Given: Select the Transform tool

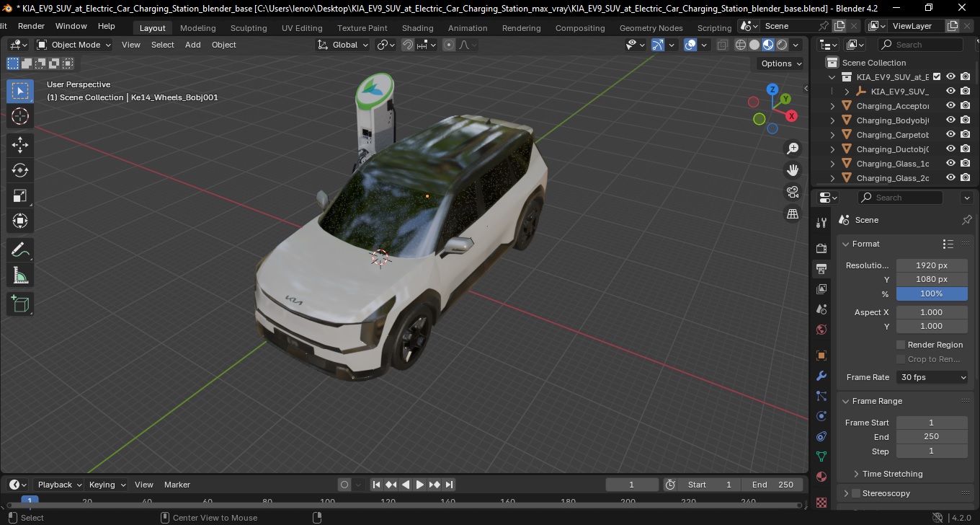Looking at the screenshot, I should (20, 221).
